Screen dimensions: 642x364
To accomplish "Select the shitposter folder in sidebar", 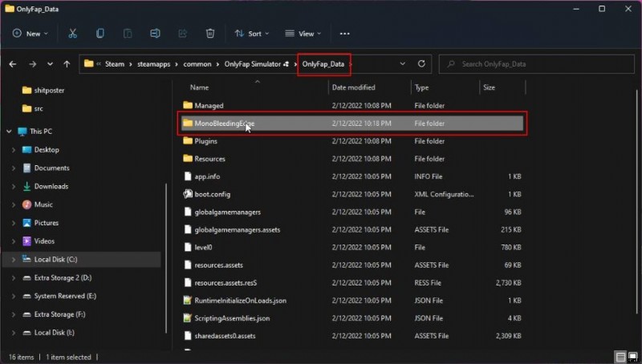I will [x=43, y=90].
